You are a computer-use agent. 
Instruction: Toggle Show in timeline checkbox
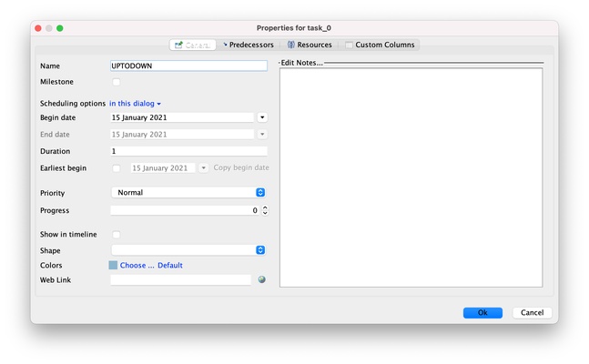tap(117, 235)
